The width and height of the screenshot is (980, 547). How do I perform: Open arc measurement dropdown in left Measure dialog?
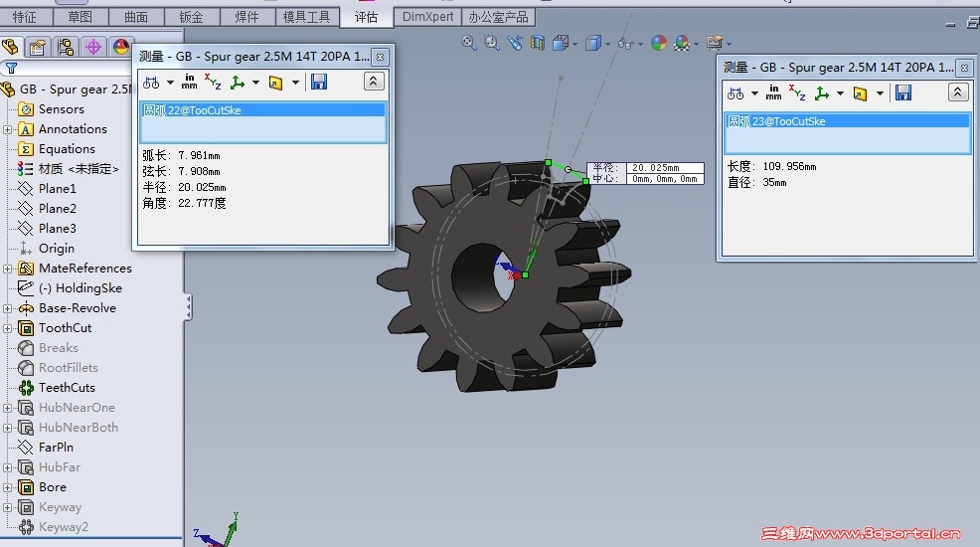coord(170,83)
